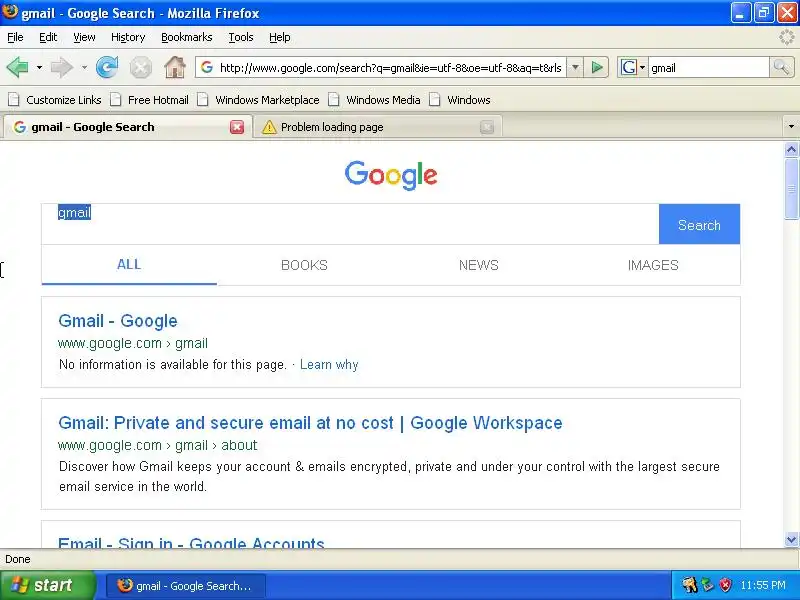Click the toolbar search box containing gmail

coord(708,67)
